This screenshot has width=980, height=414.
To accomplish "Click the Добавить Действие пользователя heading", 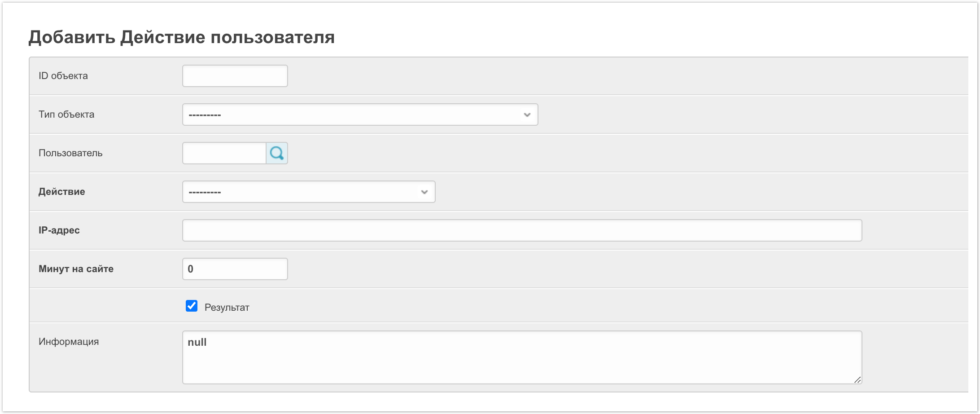I will (182, 37).
